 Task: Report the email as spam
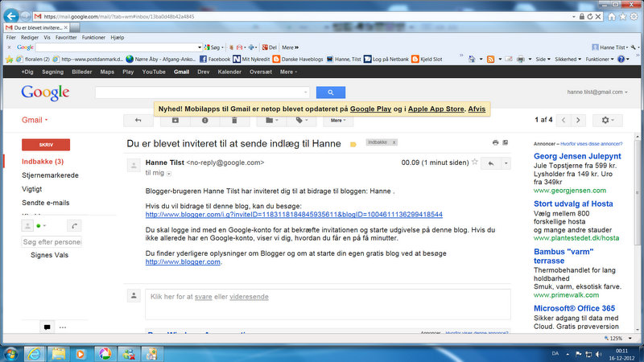[x=204, y=120]
